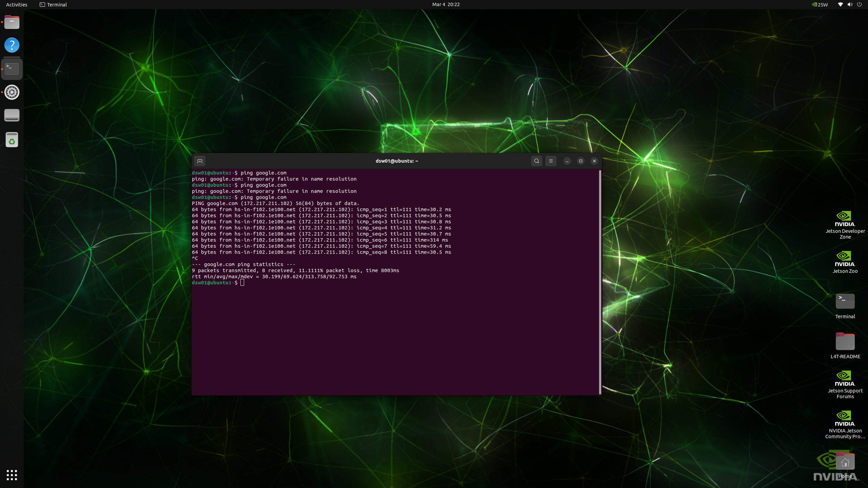Open the Help icon in the dock
Screen dimensions: 868x488
click(x=12, y=45)
